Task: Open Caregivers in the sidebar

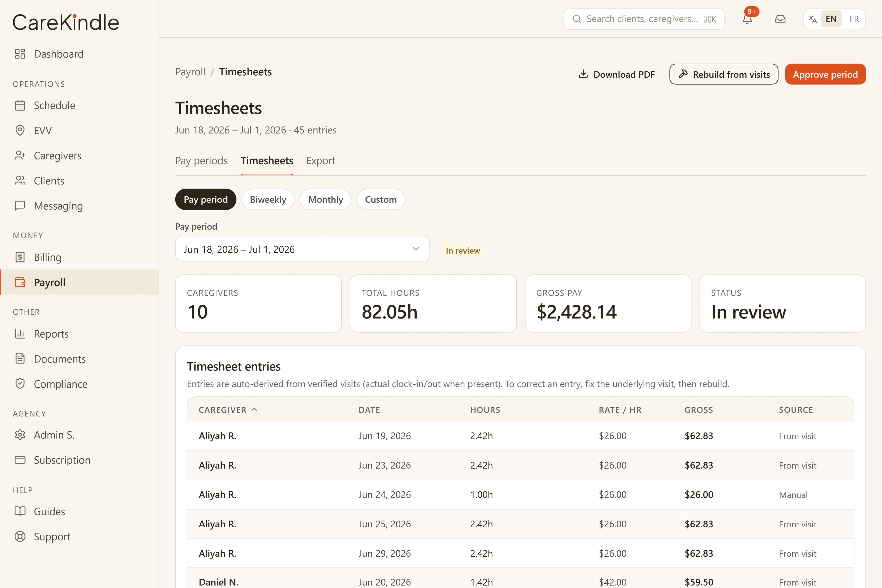Action: point(79,156)
